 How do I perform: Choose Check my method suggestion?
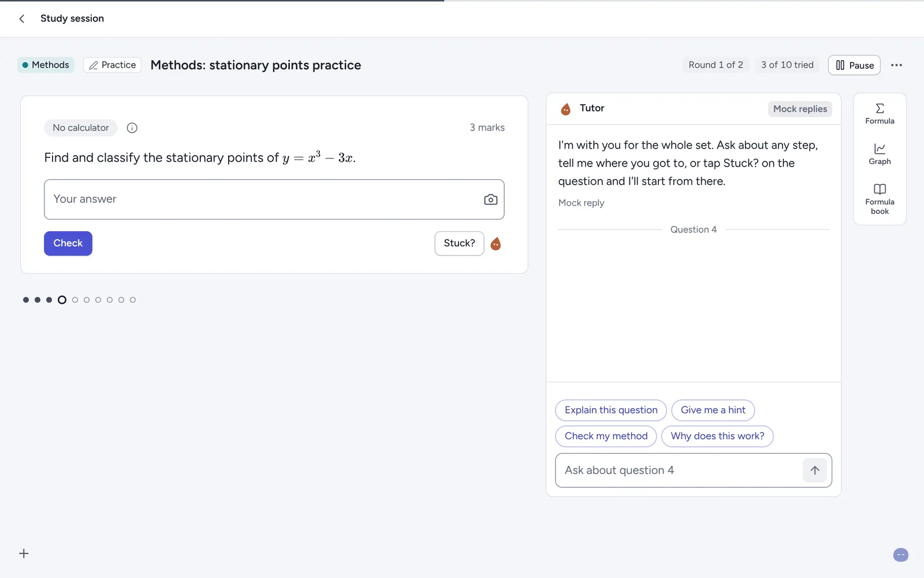(606, 436)
